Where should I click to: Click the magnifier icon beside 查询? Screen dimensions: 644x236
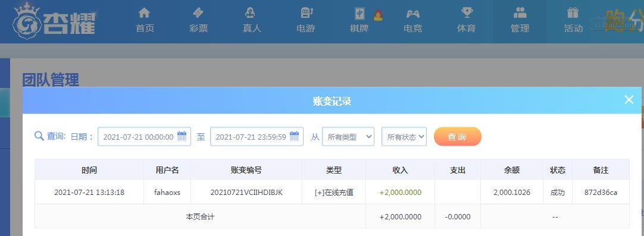pyautogui.click(x=39, y=136)
